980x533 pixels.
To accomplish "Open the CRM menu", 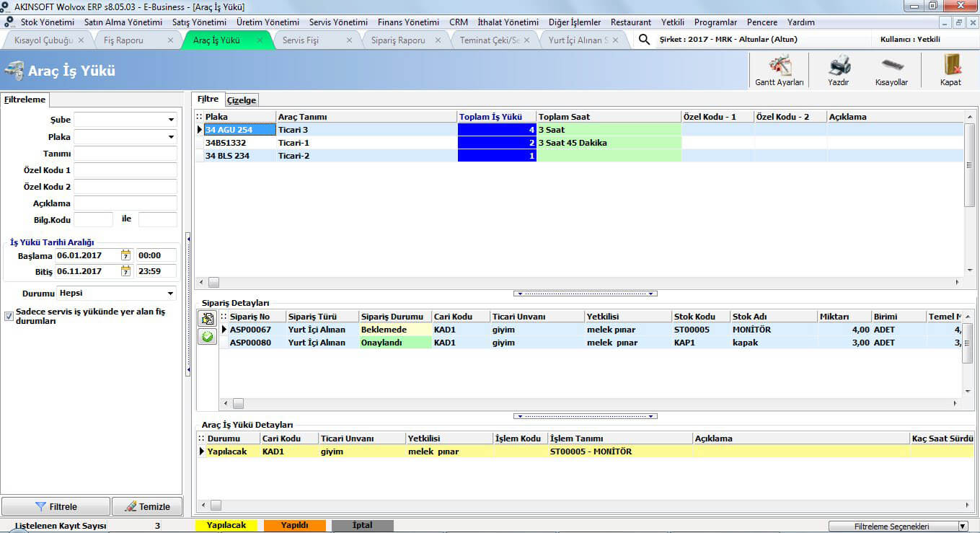I will click(459, 22).
